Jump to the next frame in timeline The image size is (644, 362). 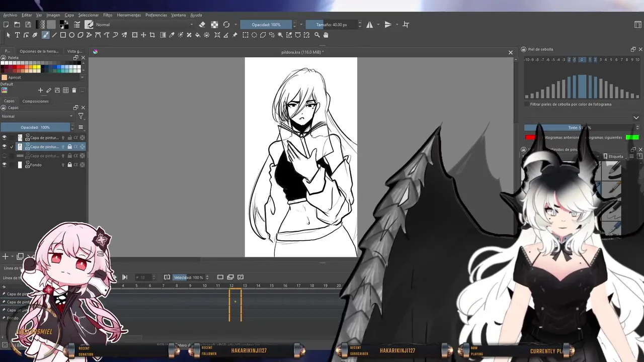125,277
